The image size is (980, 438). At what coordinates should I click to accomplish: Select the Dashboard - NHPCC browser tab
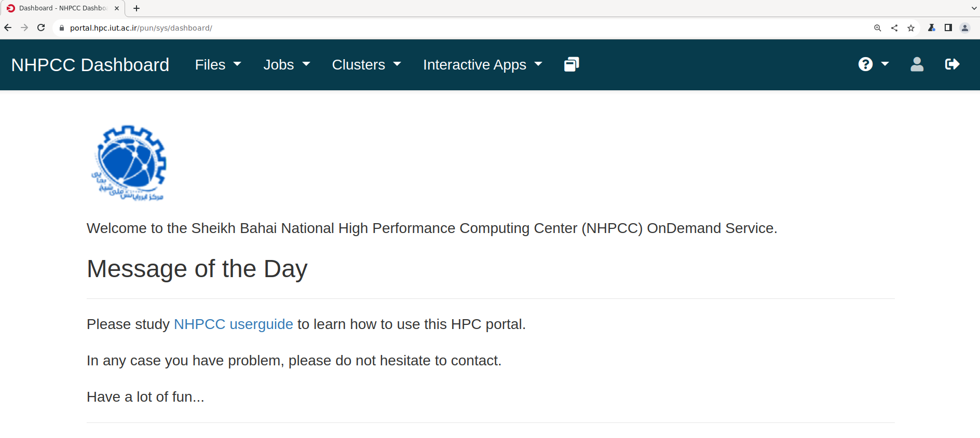[x=63, y=8]
